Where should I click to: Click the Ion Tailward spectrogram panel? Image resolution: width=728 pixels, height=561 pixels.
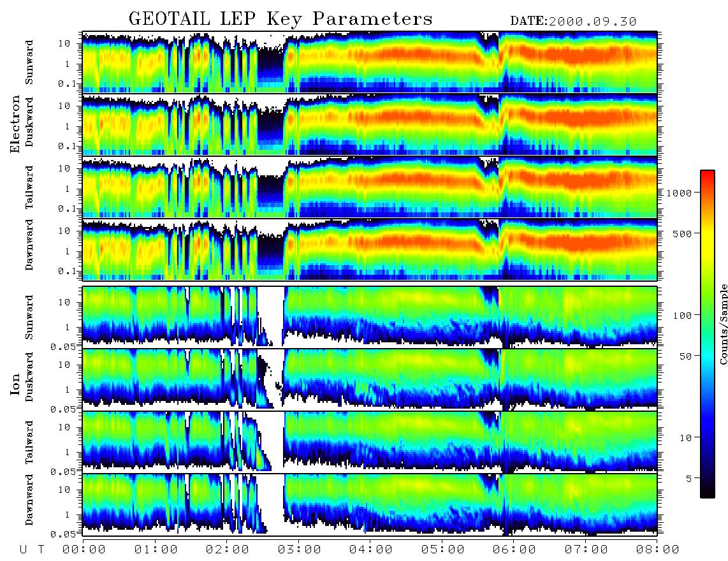click(x=370, y=442)
